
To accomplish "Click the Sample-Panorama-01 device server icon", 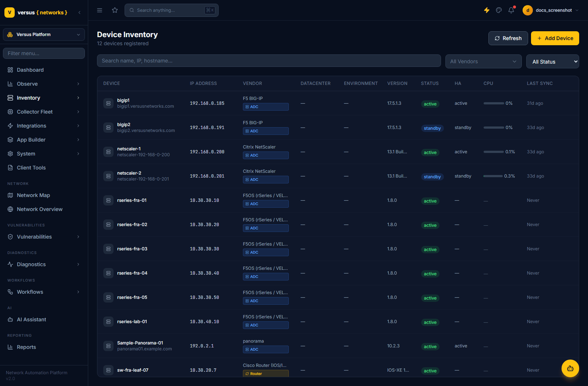I will (x=108, y=346).
